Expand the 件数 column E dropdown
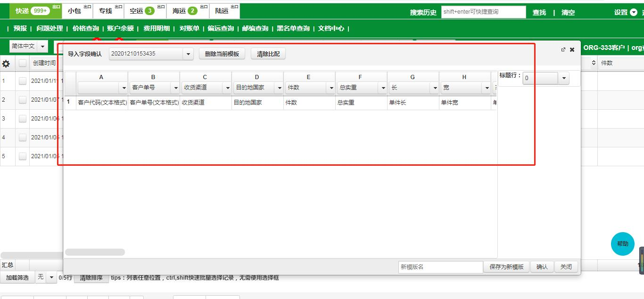644x299 pixels. [x=331, y=88]
